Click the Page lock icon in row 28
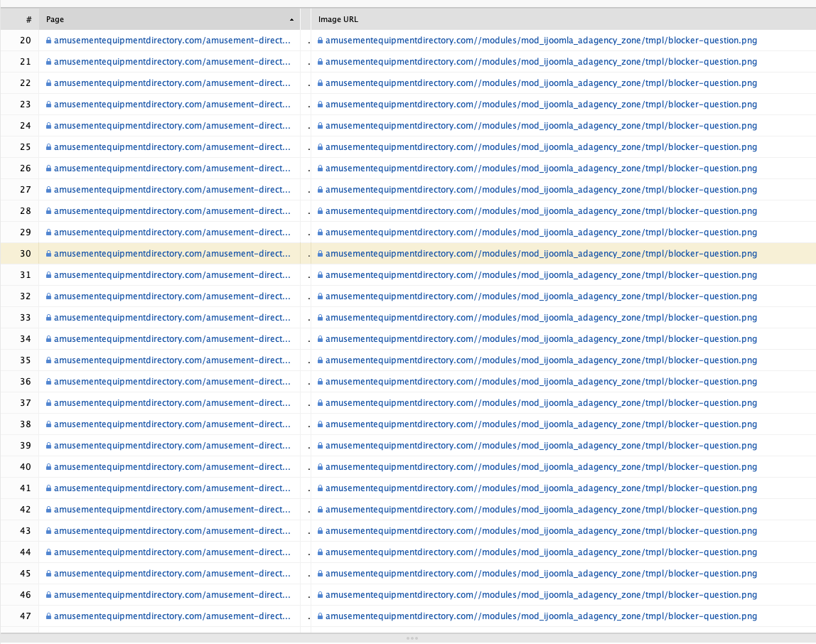The width and height of the screenshot is (816, 644). click(48, 211)
